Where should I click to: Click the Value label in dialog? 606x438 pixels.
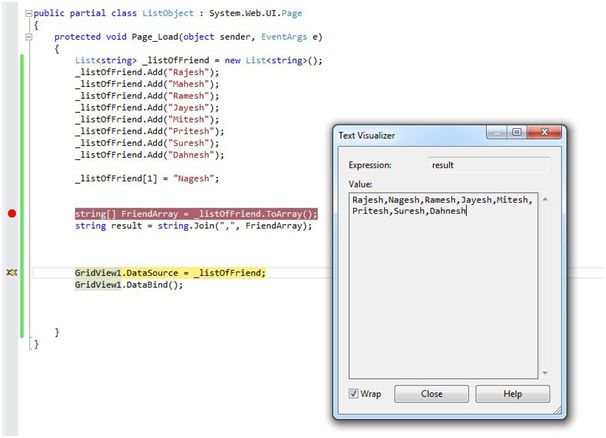coord(360,184)
